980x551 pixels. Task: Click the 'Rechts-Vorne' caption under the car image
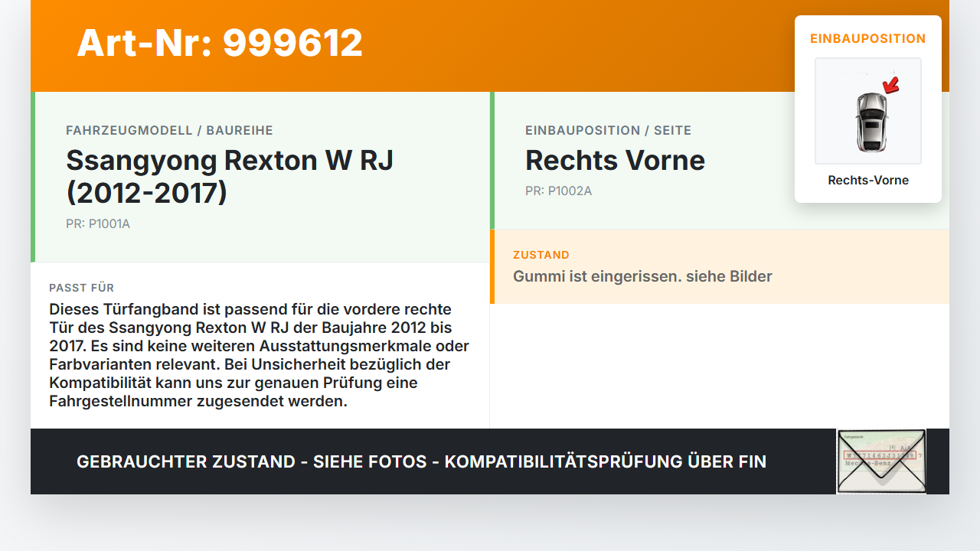868,181
